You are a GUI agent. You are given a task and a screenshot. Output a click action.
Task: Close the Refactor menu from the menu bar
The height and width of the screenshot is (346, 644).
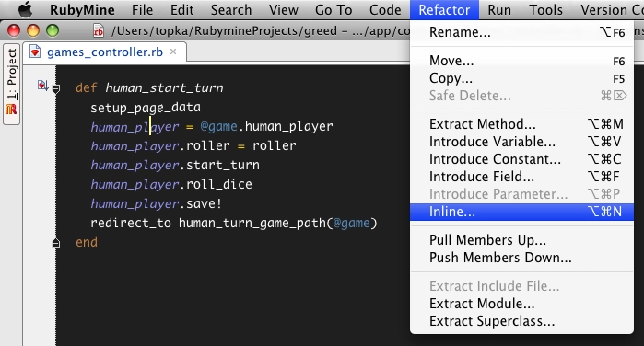(x=444, y=10)
